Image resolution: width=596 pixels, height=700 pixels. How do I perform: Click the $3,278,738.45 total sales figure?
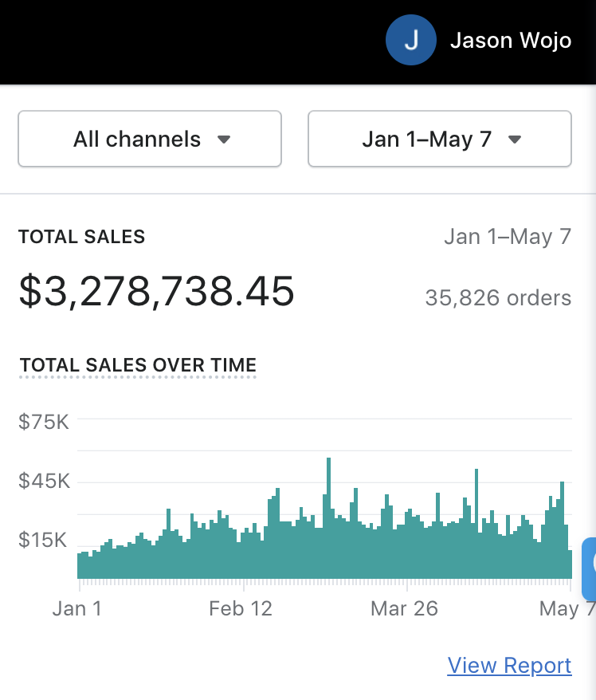(156, 291)
